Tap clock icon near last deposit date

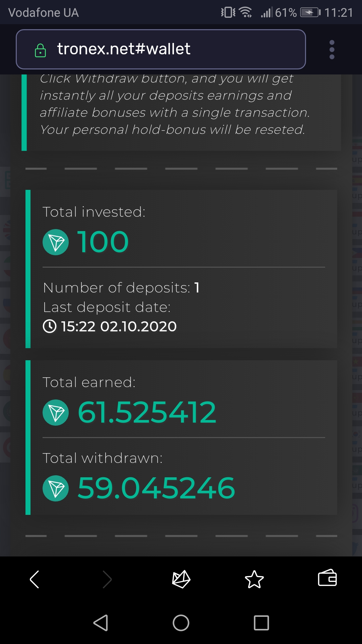pyautogui.click(x=50, y=326)
